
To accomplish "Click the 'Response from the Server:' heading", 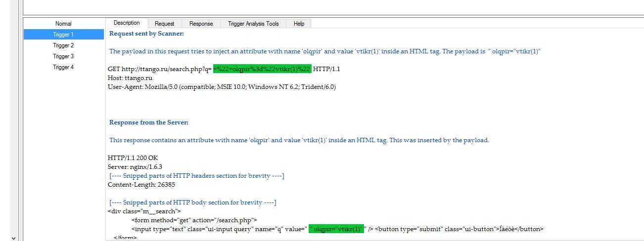I will pyautogui.click(x=149, y=122).
